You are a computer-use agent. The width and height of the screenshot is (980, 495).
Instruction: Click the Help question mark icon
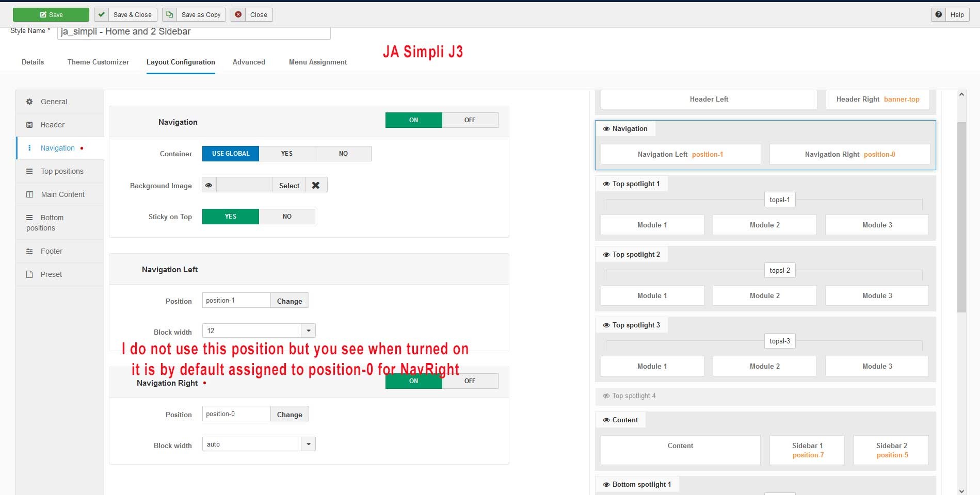coord(939,15)
